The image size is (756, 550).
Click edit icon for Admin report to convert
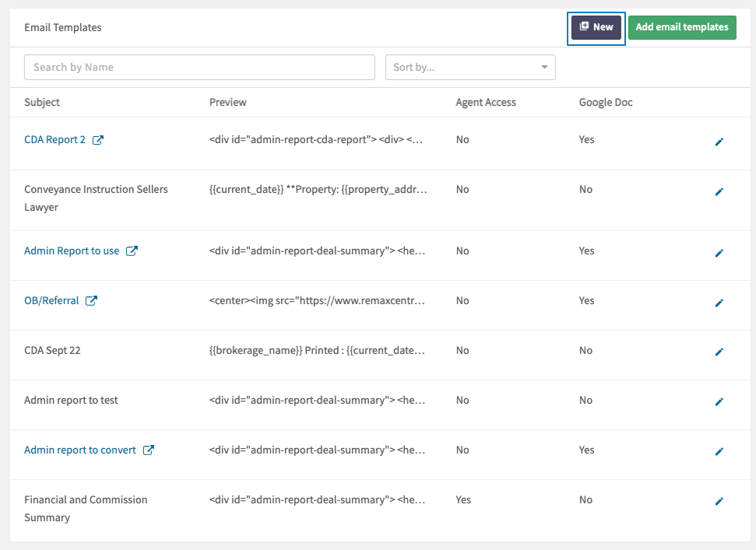click(x=719, y=451)
